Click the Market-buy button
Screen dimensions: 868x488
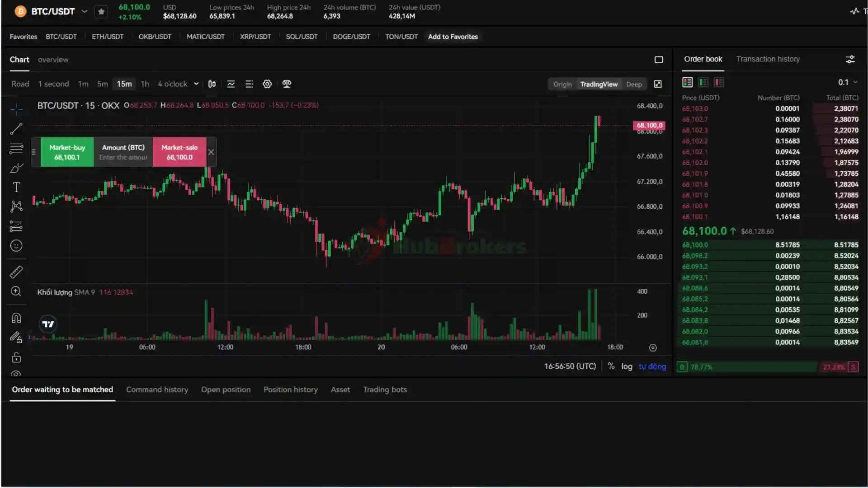pos(67,152)
